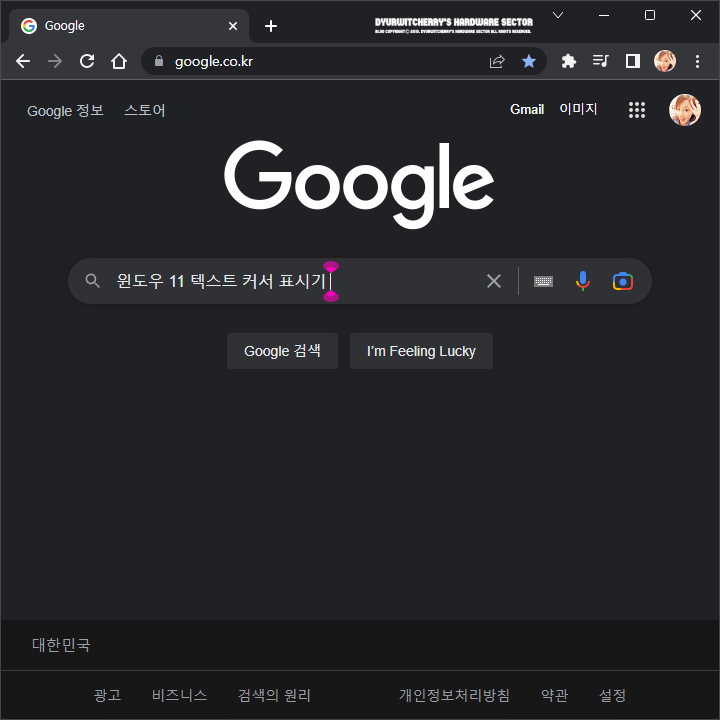This screenshot has height=720, width=720.
Task: Open Chrome's three-dot menu
Action: tap(697, 61)
